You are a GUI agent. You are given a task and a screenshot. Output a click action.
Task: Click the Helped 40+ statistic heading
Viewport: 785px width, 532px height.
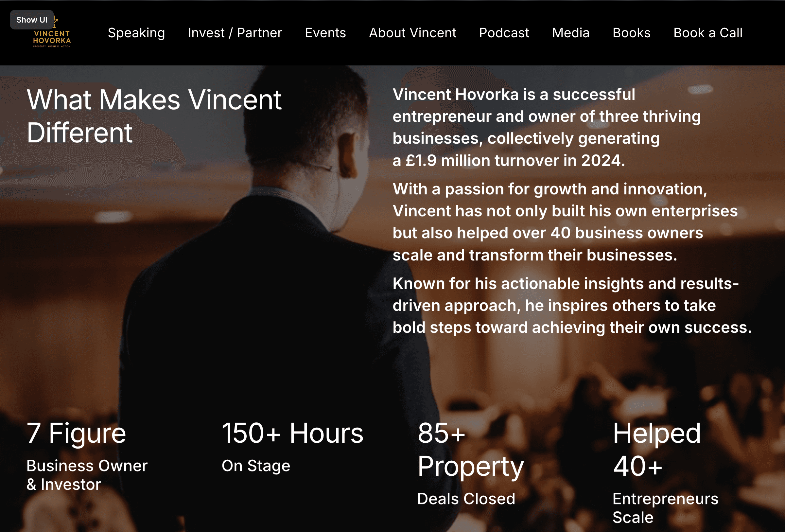(657, 450)
